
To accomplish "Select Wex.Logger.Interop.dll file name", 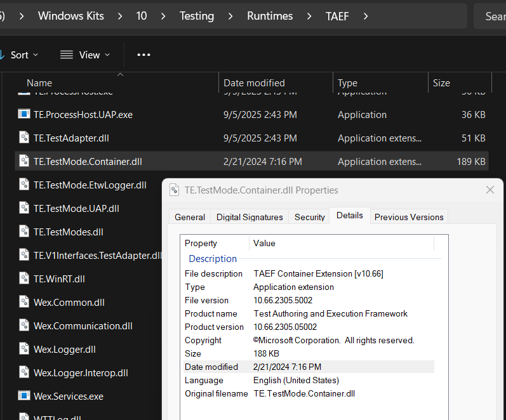I will coord(81,373).
